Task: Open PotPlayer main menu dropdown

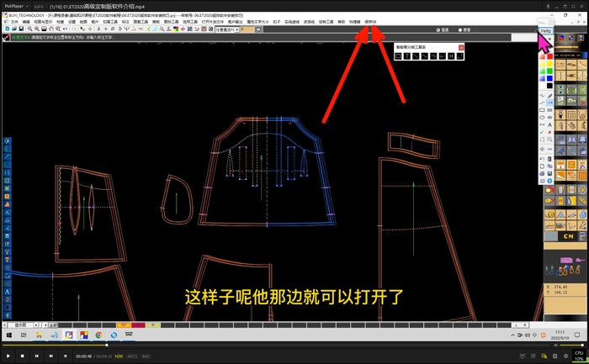Action: (x=17, y=6)
